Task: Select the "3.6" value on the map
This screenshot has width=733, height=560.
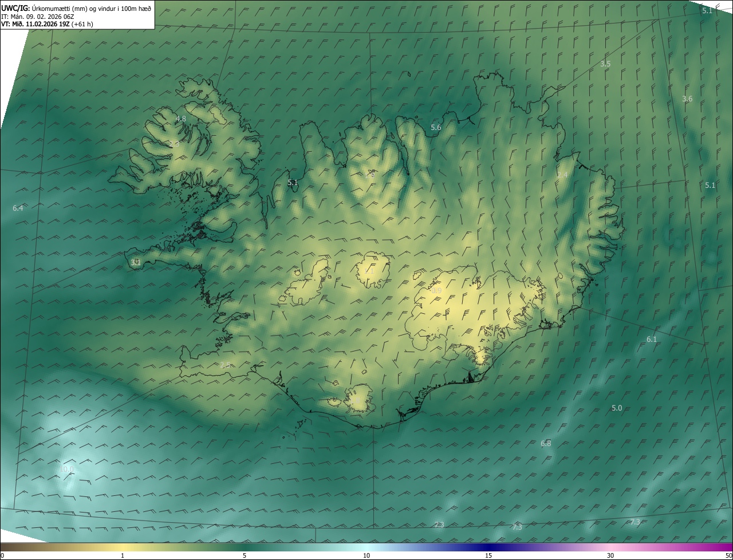Action: coord(687,99)
